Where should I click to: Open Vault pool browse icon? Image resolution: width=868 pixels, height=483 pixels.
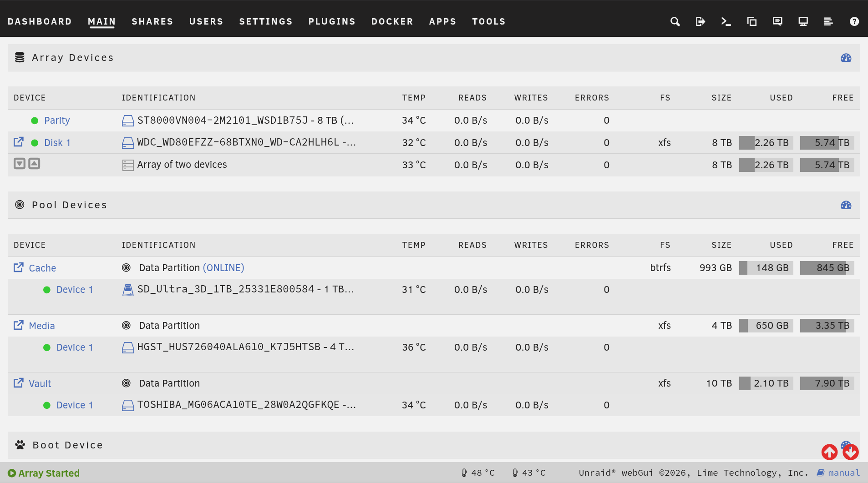coord(18,383)
